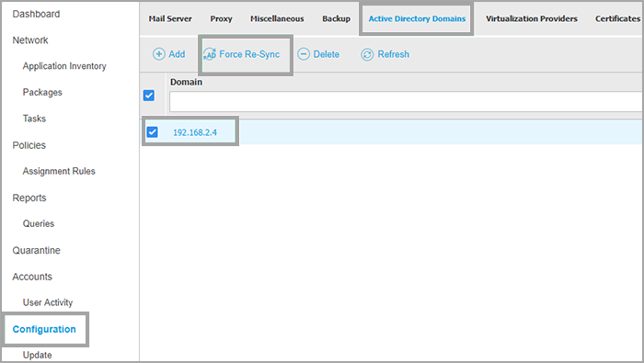Uncheck the select-all checkbox in header
The image size is (644, 363).
click(x=149, y=96)
